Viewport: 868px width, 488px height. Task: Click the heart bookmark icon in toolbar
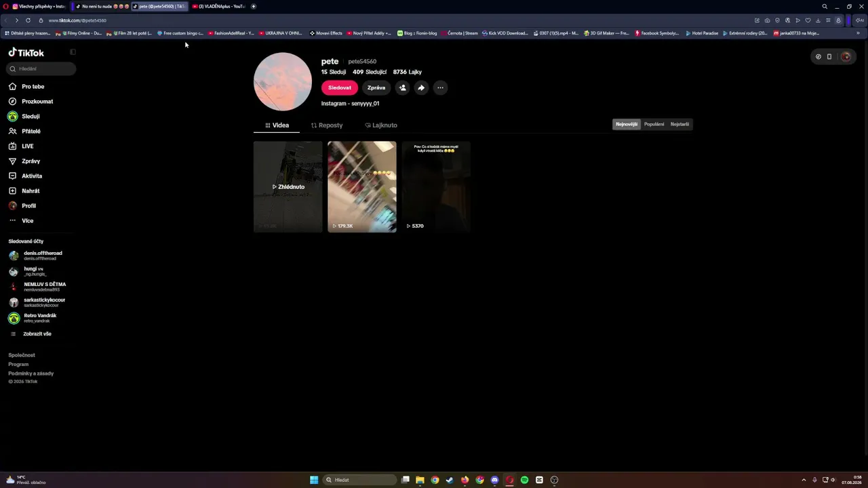coord(808,20)
